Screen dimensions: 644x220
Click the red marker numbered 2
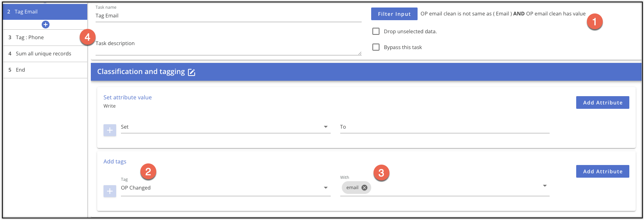(148, 171)
